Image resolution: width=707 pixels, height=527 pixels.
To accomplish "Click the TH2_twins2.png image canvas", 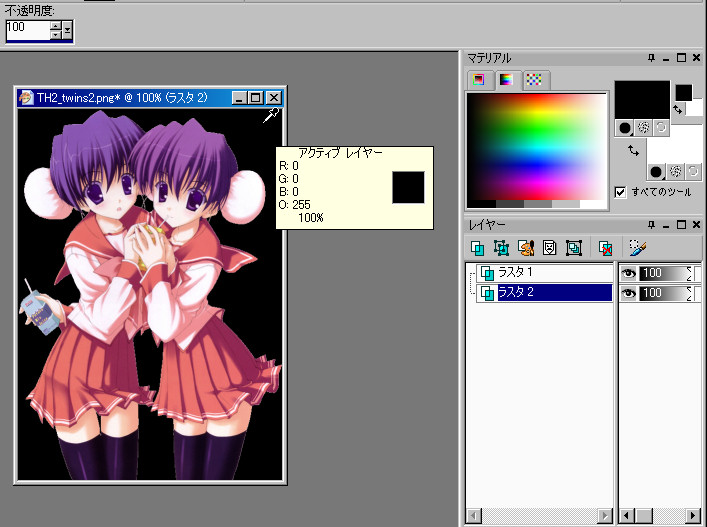I will [x=150, y=294].
